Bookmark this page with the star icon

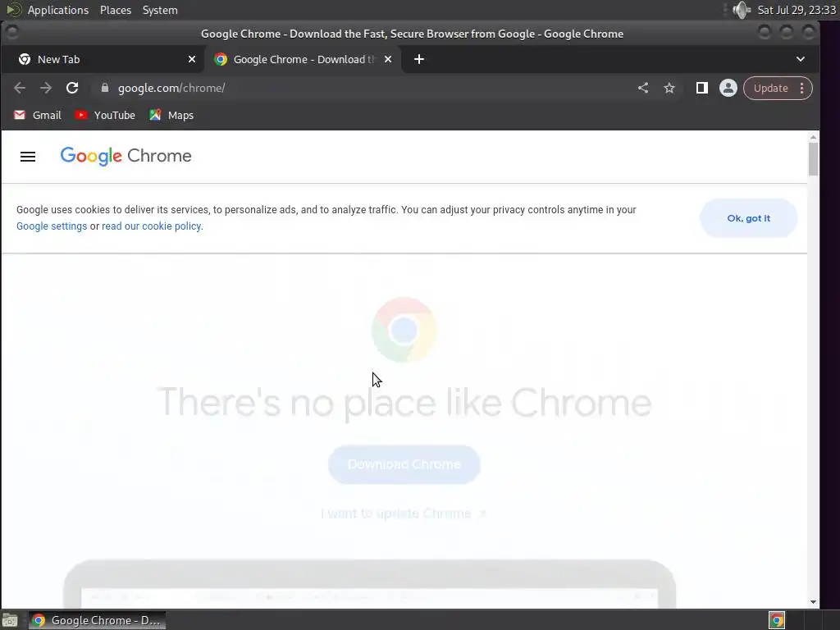click(669, 88)
